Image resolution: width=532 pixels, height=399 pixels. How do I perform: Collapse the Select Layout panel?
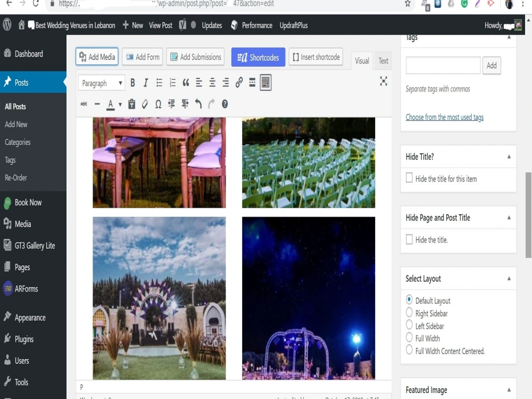[509, 279]
